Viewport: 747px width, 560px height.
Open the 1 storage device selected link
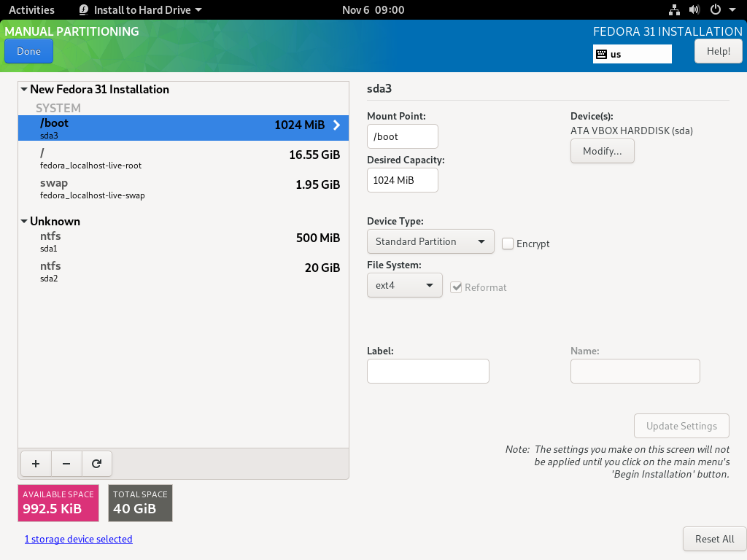click(x=79, y=539)
